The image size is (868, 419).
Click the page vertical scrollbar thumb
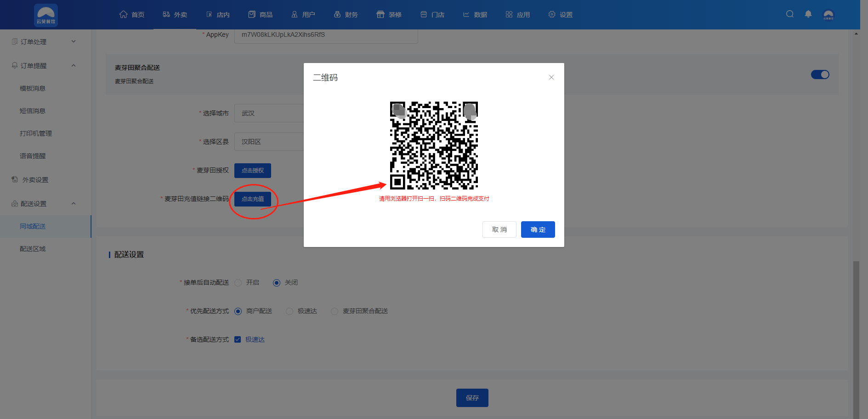pyautogui.click(x=856, y=339)
